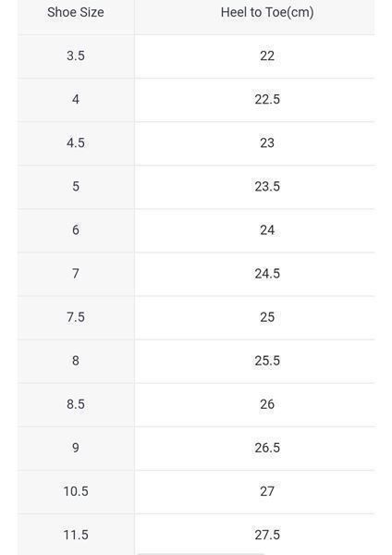Click the 24.5 heel to toe value
This screenshot has width=392, height=555.
[x=267, y=274]
